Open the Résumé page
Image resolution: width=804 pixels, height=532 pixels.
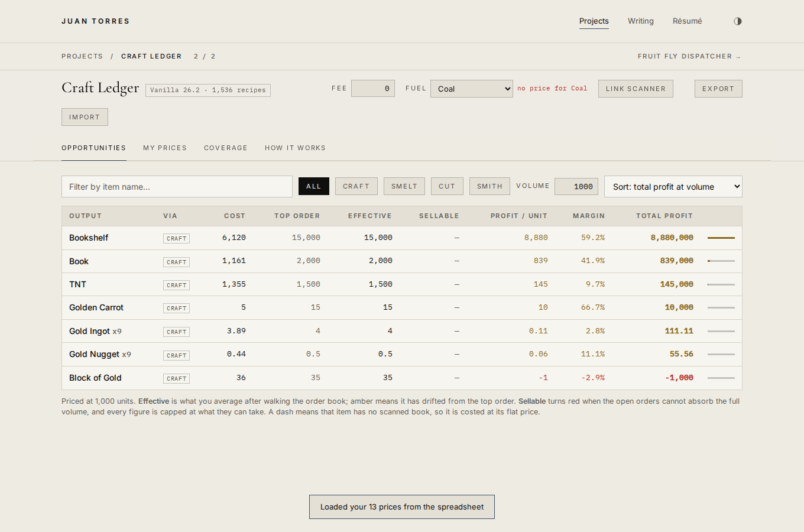tap(688, 21)
